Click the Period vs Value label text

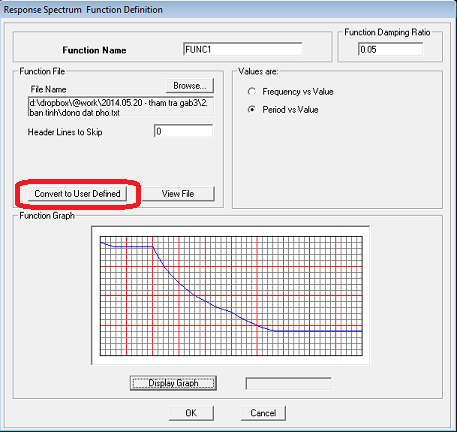pos(290,110)
